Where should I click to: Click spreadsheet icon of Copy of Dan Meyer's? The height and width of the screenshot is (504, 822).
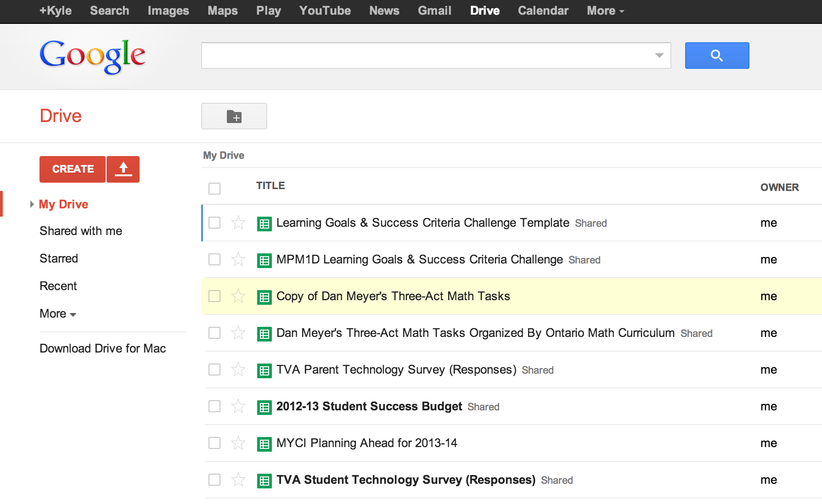(x=265, y=297)
